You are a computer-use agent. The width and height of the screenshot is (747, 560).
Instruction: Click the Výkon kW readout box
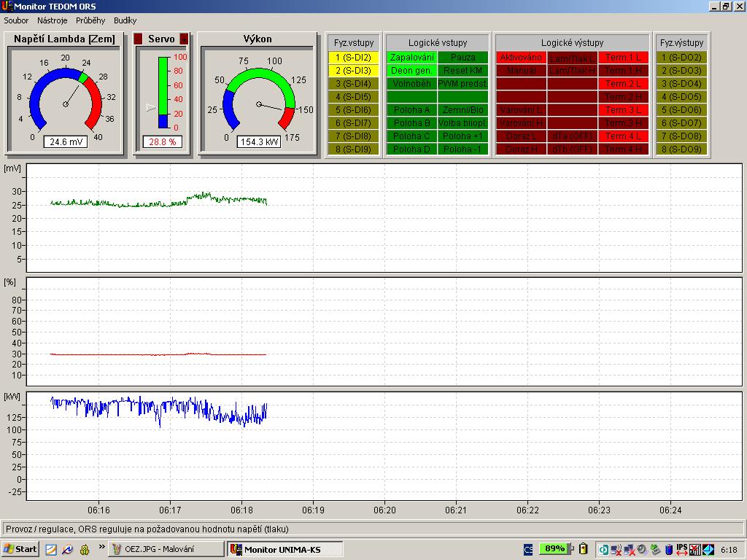258,142
